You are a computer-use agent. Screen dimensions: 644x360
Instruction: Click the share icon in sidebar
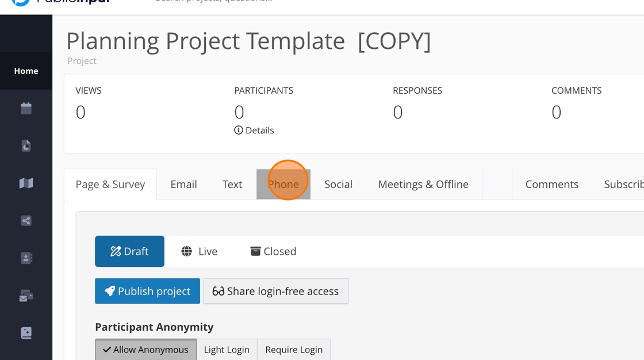pyautogui.click(x=26, y=220)
